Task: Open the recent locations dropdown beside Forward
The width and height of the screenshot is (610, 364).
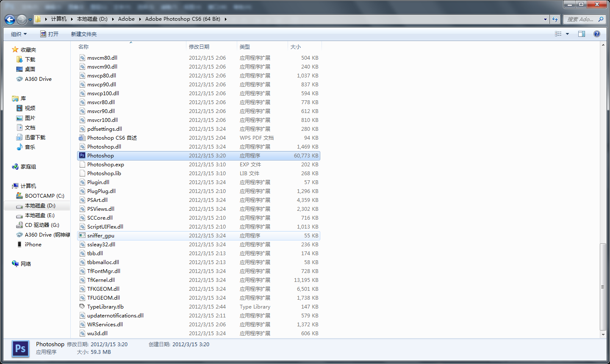Action: [30, 19]
